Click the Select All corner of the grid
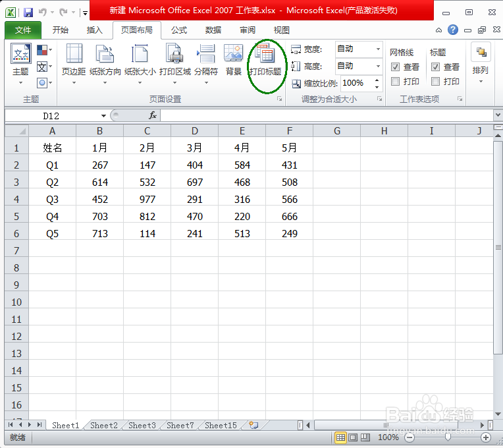This screenshot has height=448, width=503. (16, 131)
